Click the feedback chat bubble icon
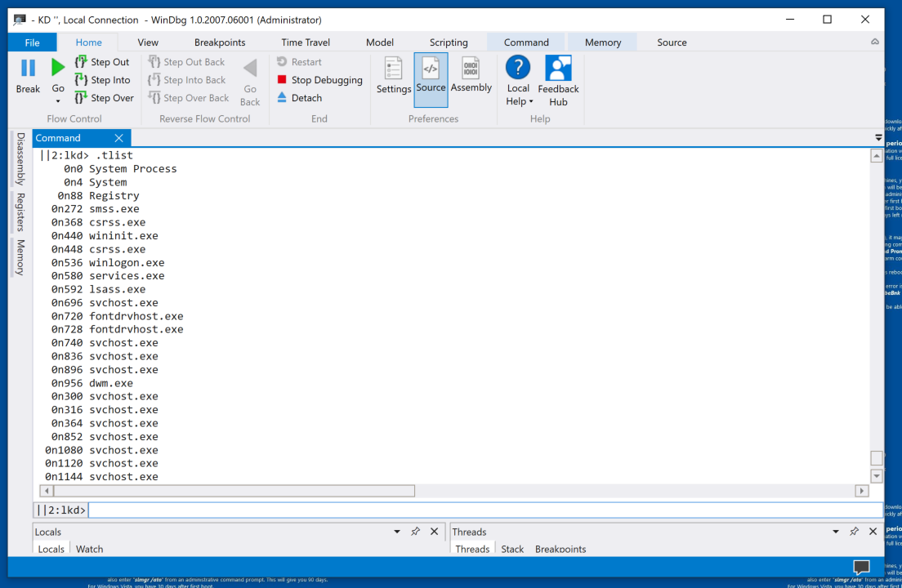Screen dimensions: 902x588 pyautogui.click(x=861, y=568)
